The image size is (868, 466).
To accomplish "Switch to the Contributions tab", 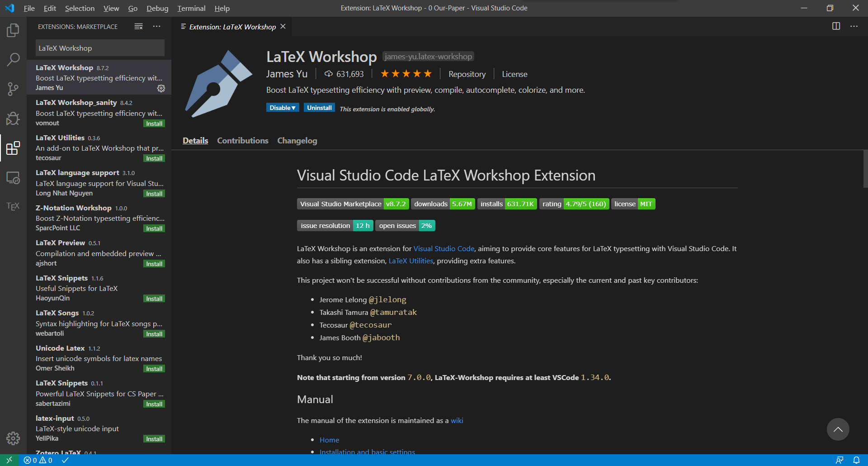I will click(x=243, y=141).
